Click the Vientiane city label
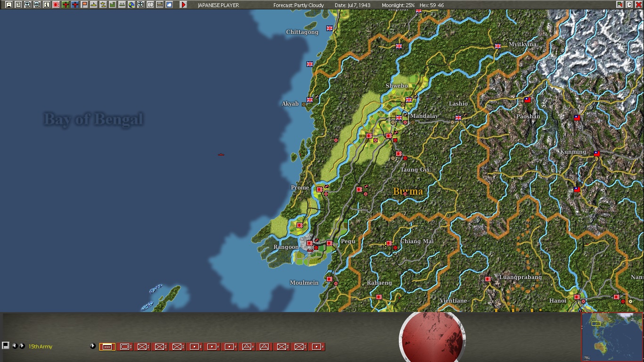 [x=453, y=301]
